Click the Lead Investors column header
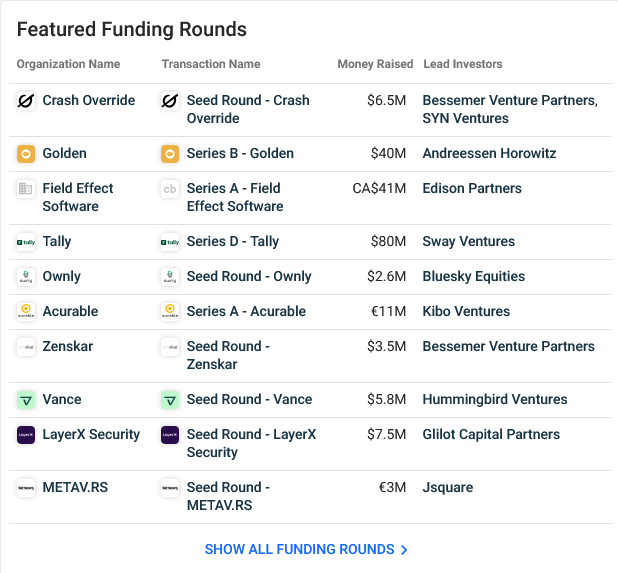 (463, 64)
